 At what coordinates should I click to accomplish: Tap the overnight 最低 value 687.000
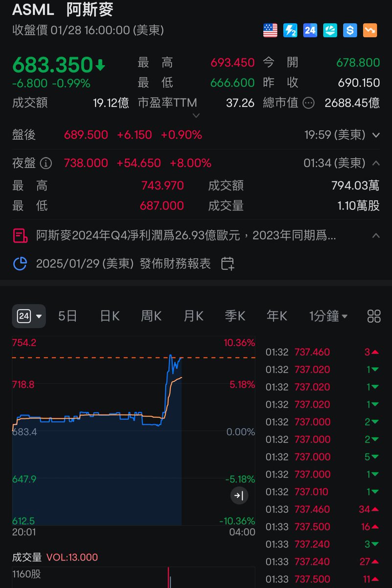(162, 206)
